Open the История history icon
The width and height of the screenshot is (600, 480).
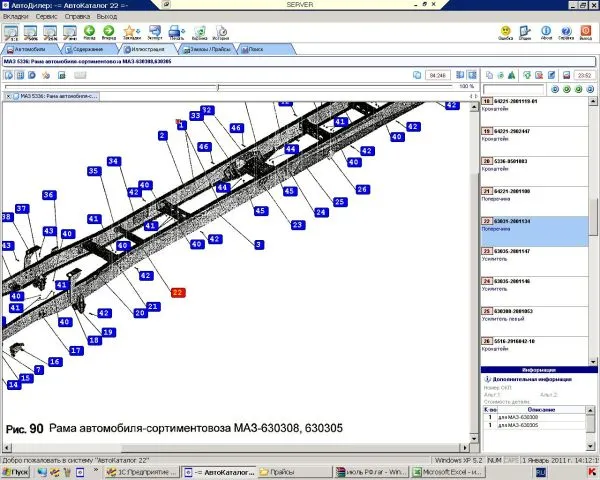coord(221,33)
